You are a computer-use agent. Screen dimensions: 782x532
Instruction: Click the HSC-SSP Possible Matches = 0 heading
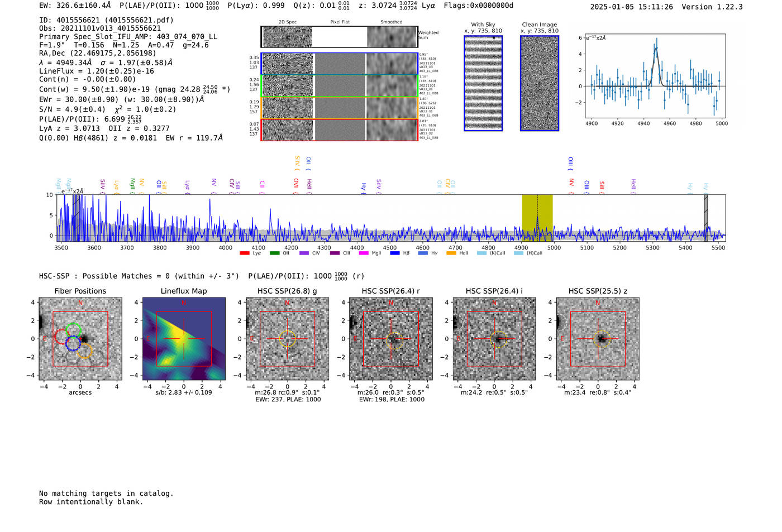coord(139,276)
